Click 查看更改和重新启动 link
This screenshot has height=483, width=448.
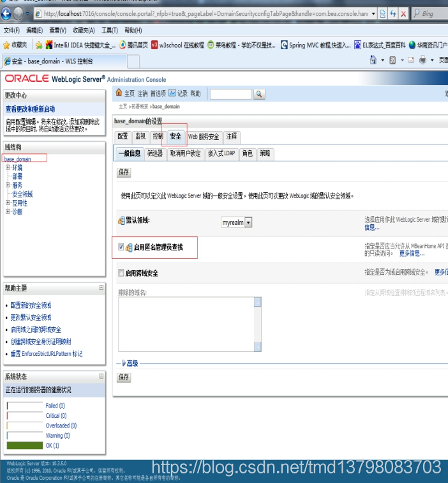(x=30, y=109)
